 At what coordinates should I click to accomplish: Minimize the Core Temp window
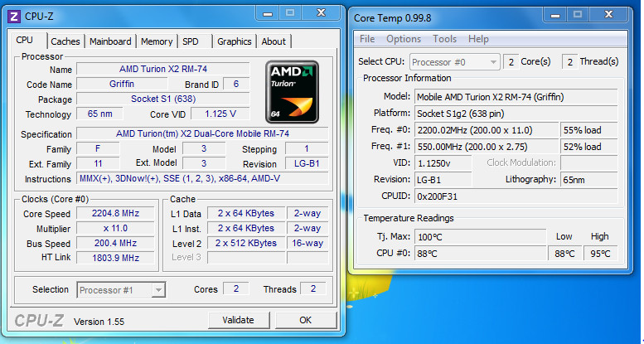tap(554, 15)
